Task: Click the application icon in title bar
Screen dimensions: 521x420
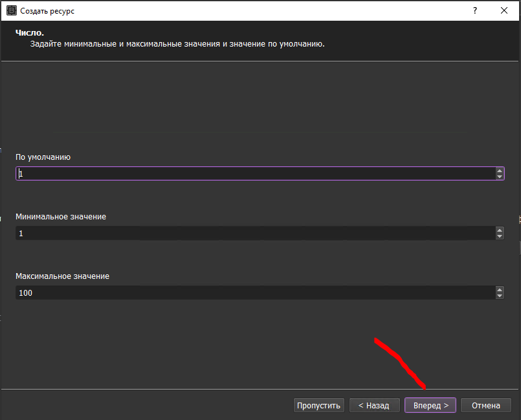Action: [12, 10]
